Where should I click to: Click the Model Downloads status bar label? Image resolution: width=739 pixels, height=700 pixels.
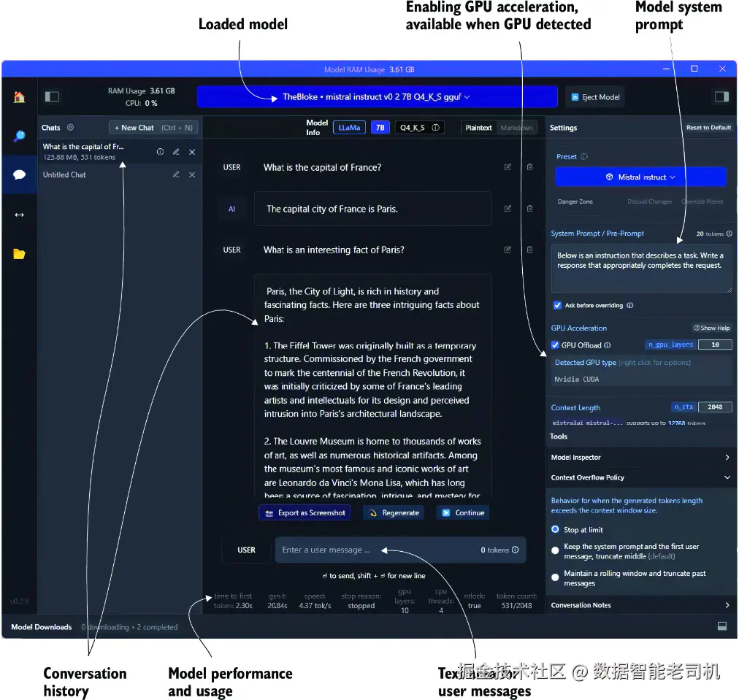point(42,627)
